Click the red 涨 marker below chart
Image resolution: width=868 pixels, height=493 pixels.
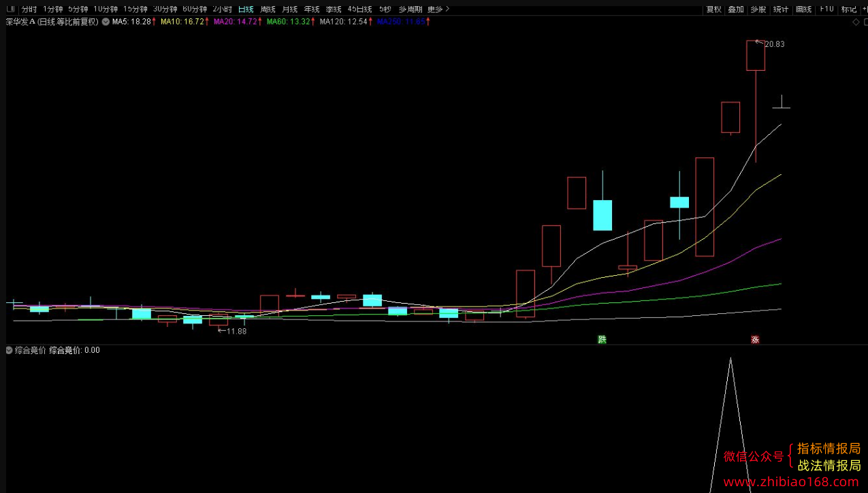click(x=755, y=339)
